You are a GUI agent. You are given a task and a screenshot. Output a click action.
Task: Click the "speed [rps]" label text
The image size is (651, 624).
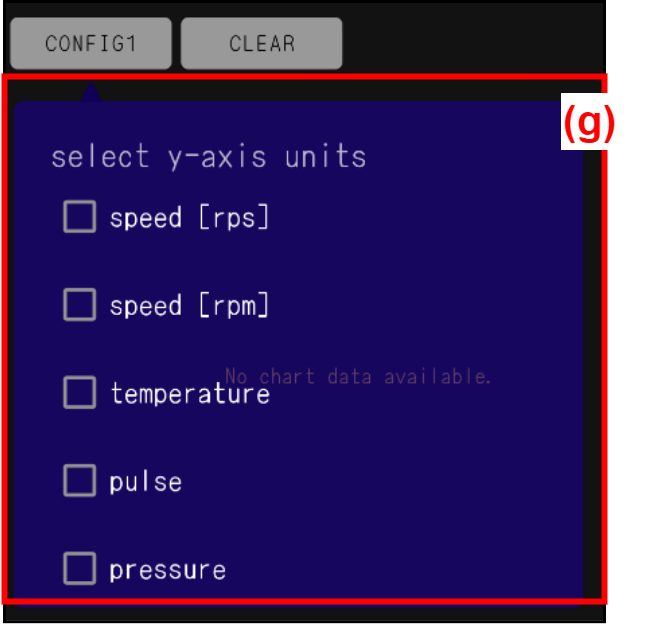[189, 217]
